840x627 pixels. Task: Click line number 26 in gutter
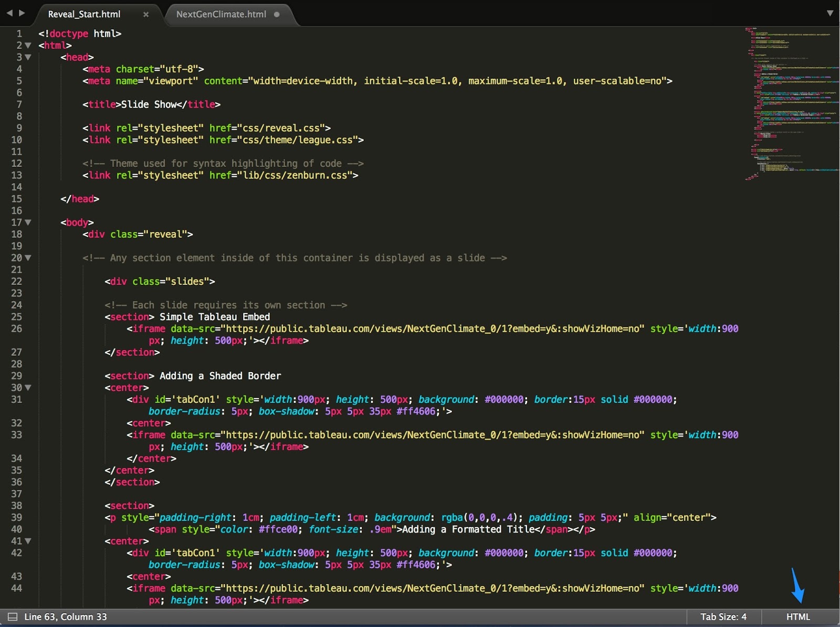[17, 329]
